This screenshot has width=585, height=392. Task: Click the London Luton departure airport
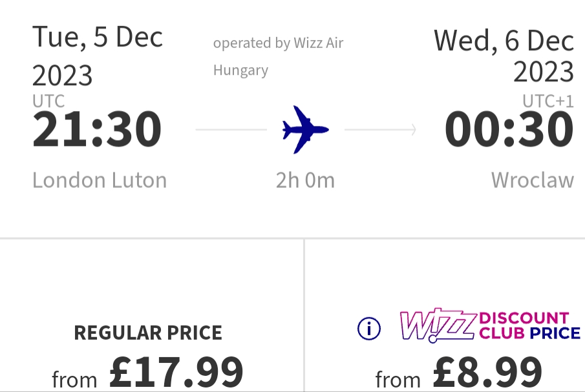tap(100, 180)
